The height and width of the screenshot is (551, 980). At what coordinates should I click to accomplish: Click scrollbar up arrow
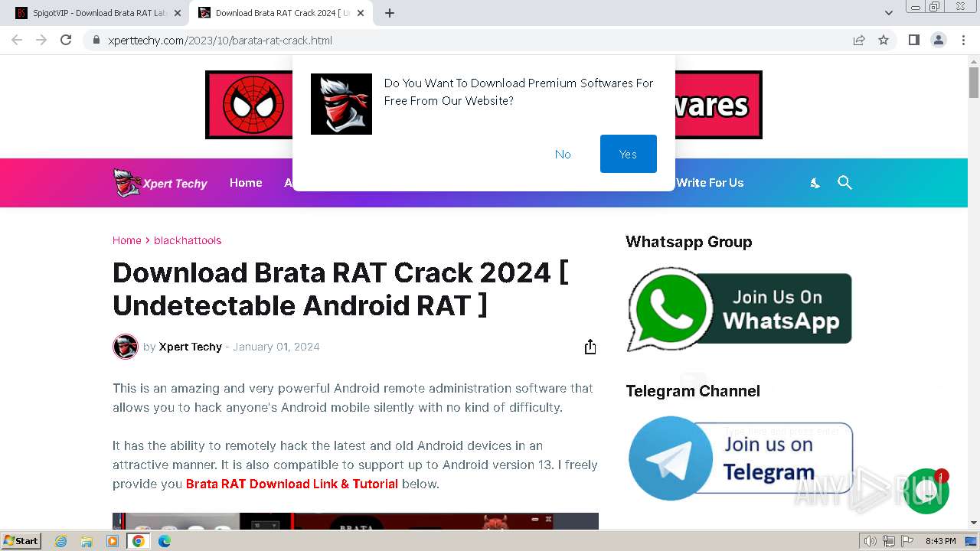pos(974,61)
